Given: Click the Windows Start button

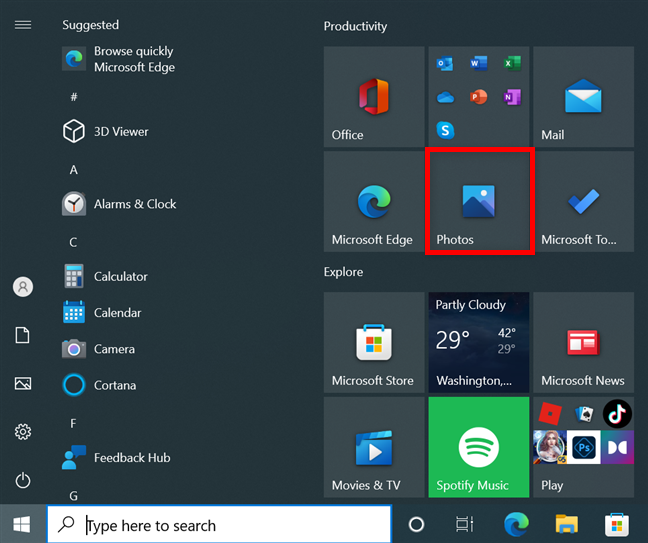Looking at the screenshot, I should point(21,524).
